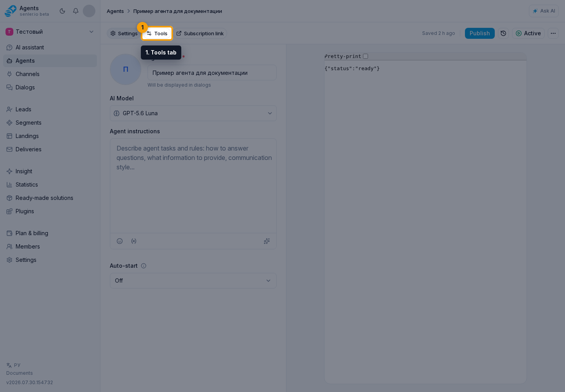Switch to the agent Settings tab
565x392 pixels.
point(124,33)
